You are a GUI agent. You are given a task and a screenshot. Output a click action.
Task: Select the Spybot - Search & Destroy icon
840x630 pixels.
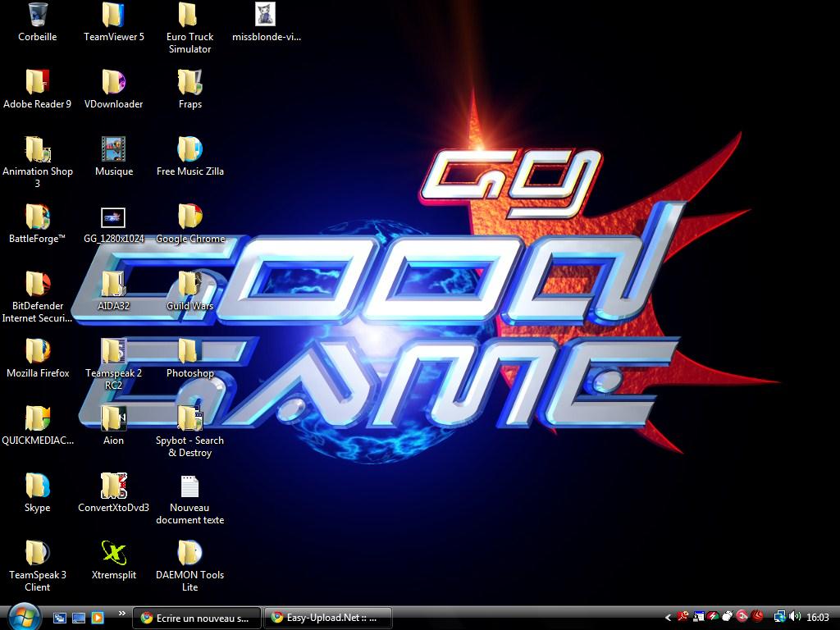[189, 419]
